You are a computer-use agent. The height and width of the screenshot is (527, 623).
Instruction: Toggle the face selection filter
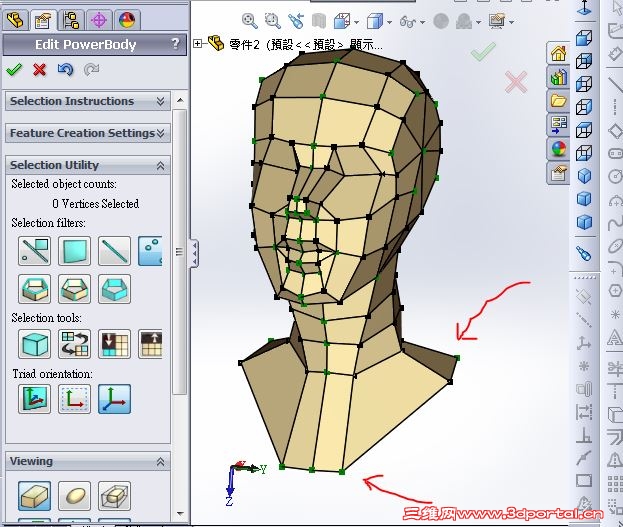click(x=74, y=251)
